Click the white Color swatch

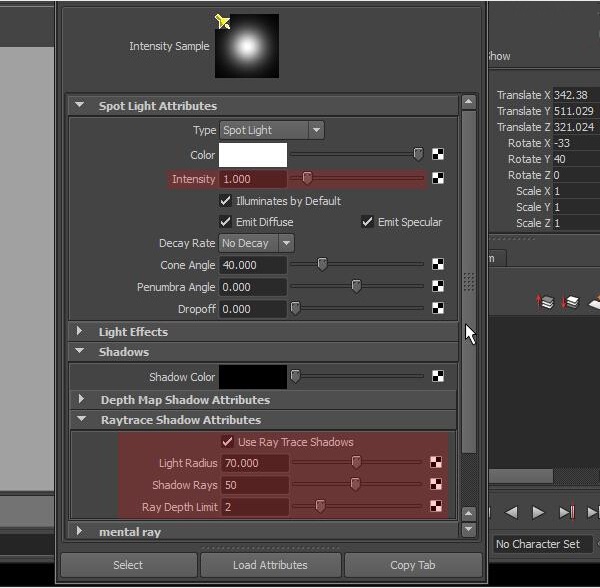point(253,155)
